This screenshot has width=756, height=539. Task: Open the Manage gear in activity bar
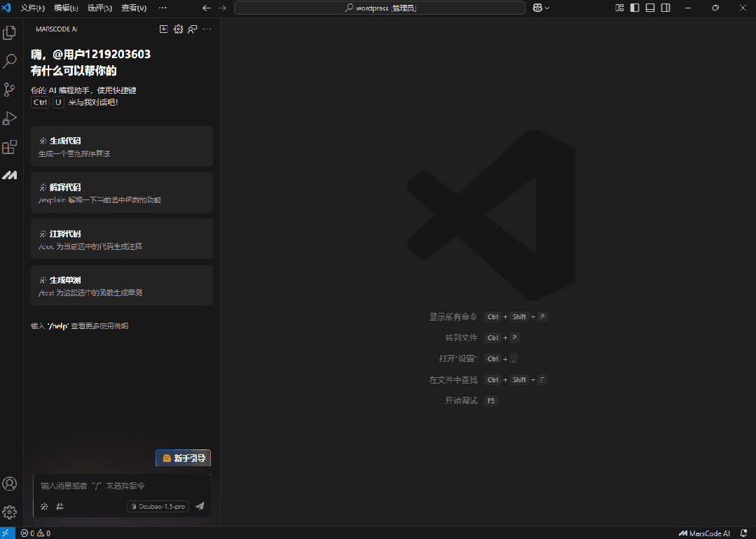pos(9,512)
